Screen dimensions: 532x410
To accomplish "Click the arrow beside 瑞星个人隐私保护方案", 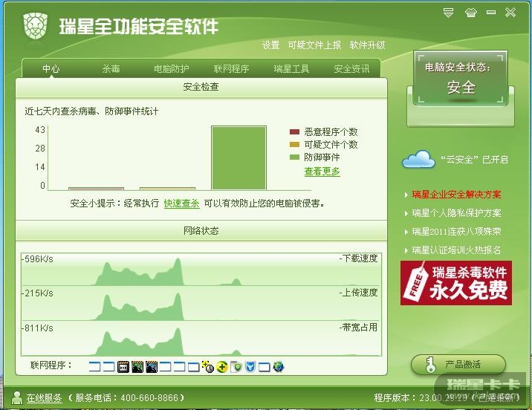I will pos(406,213).
